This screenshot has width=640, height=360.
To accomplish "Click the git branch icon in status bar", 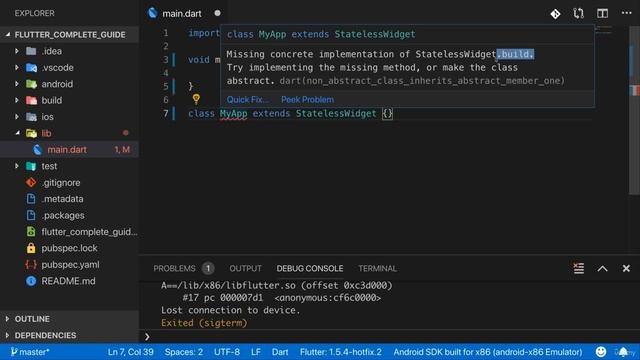I will coord(14,351).
